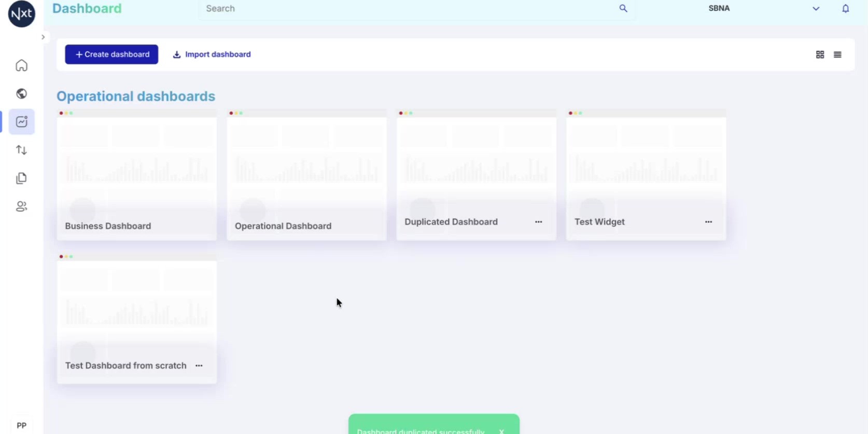Dismiss the duplicated successfully notification
868x434 pixels.
point(501,431)
